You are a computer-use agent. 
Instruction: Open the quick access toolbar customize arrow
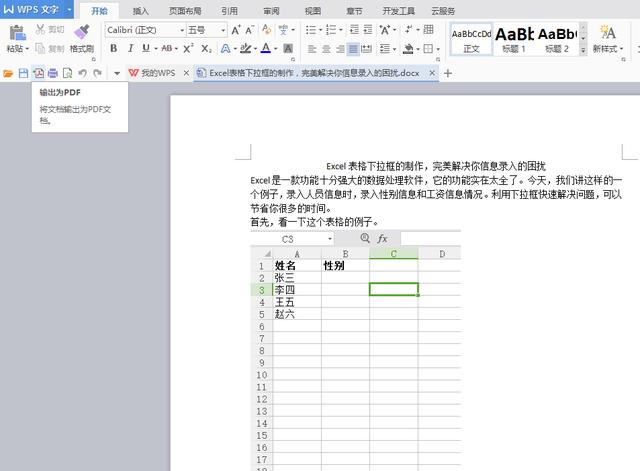click(117, 73)
